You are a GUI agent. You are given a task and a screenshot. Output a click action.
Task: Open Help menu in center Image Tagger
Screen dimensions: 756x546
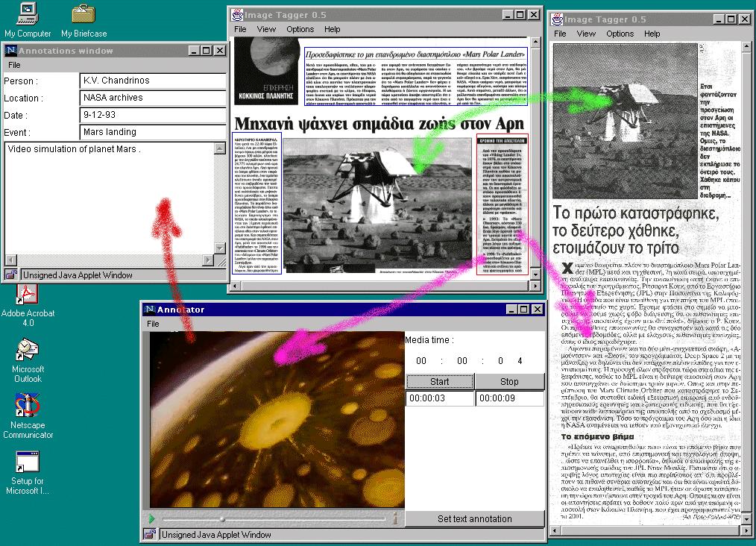[x=333, y=29]
